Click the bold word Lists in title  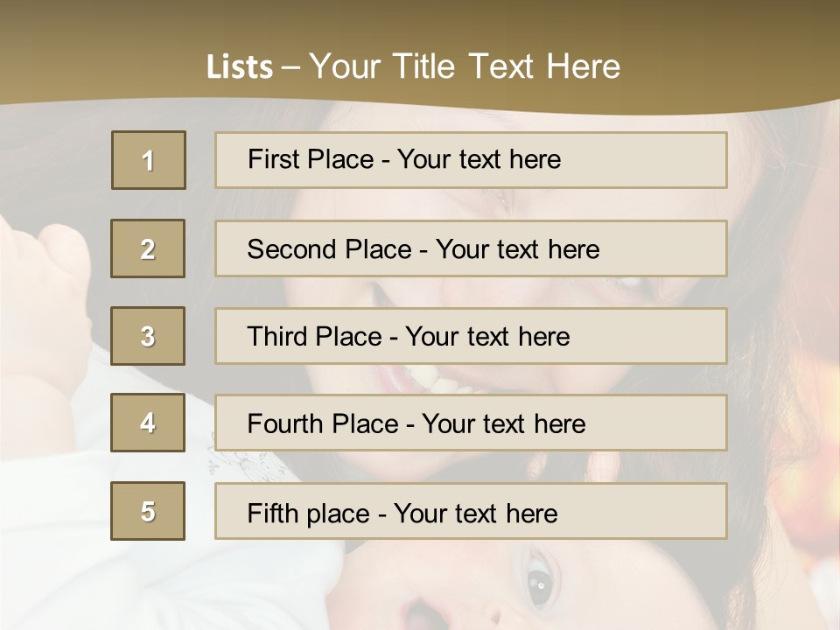point(240,67)
